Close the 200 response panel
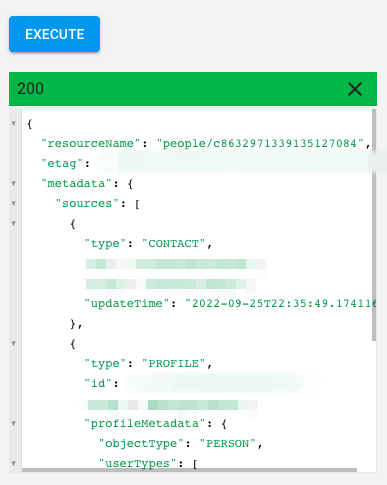This screenshot has height=485, width=387. click(355, 89)
